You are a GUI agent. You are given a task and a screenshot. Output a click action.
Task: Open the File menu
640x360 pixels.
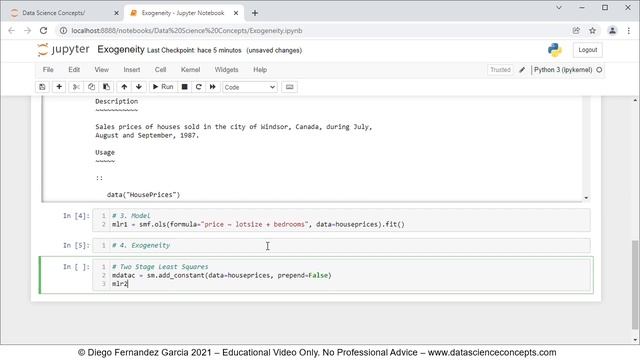tap(48, 70)
